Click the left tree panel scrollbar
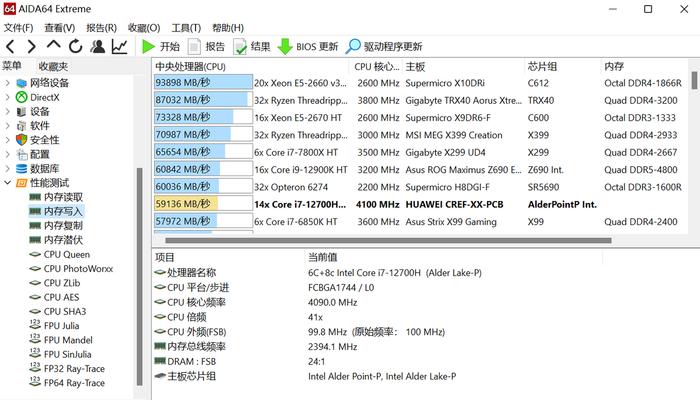This screenshot has height=400, width=700. click(139, 277)
